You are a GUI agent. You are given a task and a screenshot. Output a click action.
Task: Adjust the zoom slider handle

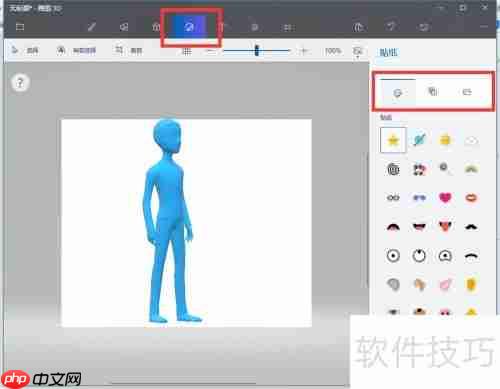256,51
